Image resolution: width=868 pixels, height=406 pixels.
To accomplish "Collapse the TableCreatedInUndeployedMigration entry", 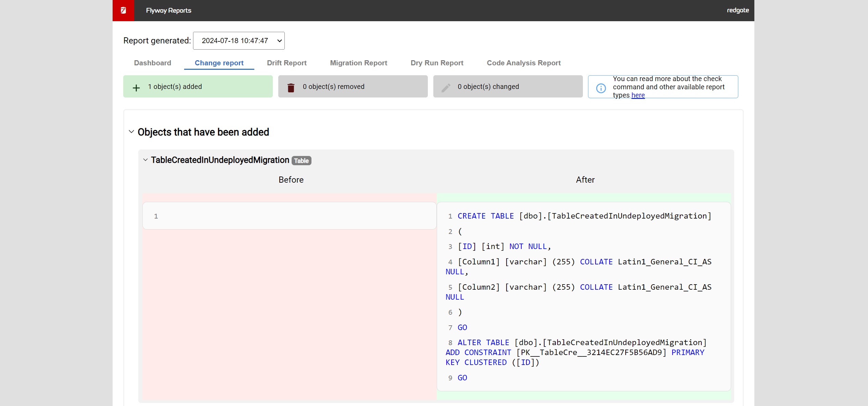I will 145,160.
